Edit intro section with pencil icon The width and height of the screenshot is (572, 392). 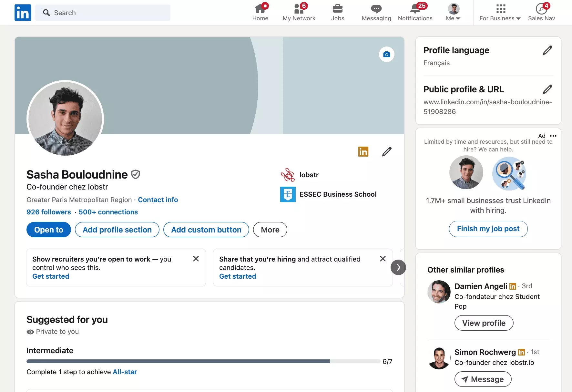pyautogui.click(x=386, y=151)
